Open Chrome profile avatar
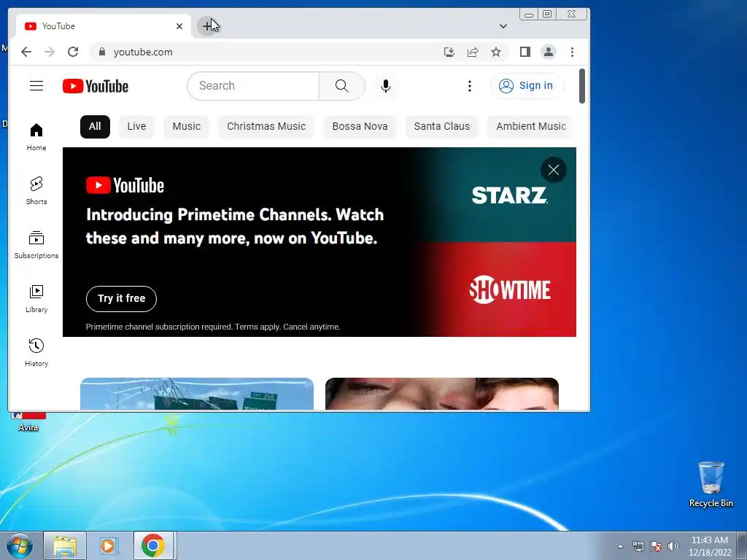This screenshot has width=747, height=560. 549,52
